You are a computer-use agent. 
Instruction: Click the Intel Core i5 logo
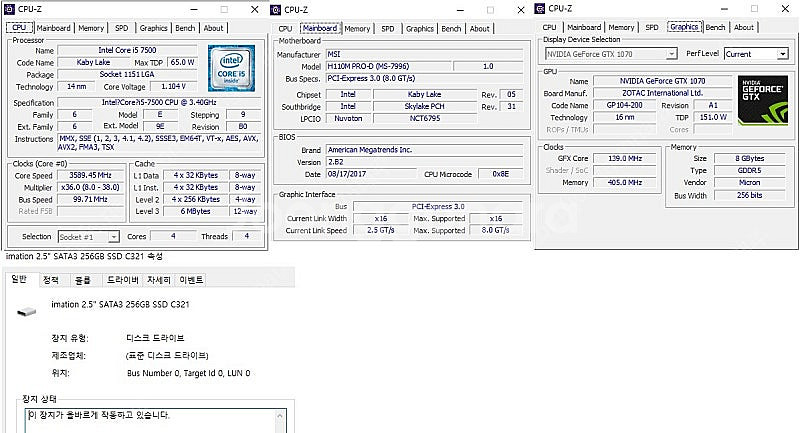(x=231, y=68)
